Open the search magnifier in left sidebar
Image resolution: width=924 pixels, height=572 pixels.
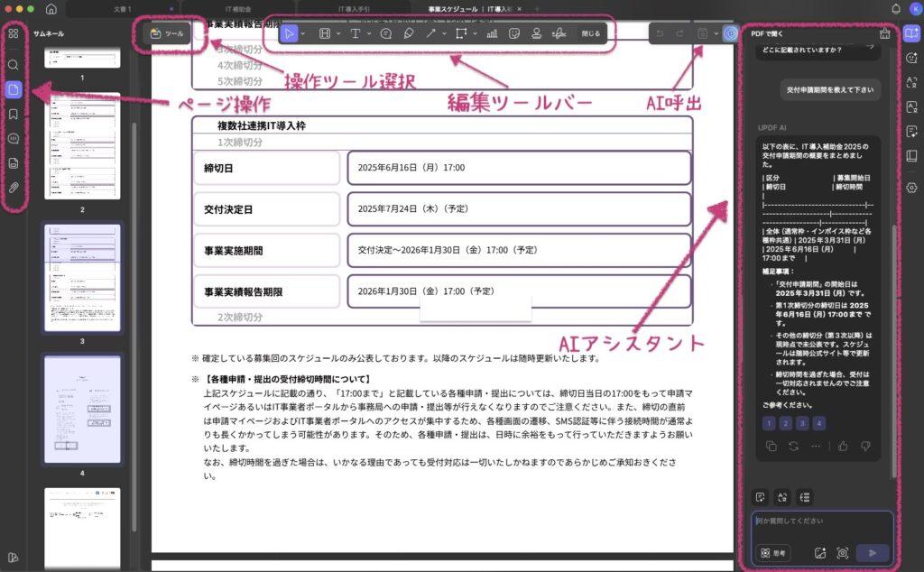coord(13,65)
